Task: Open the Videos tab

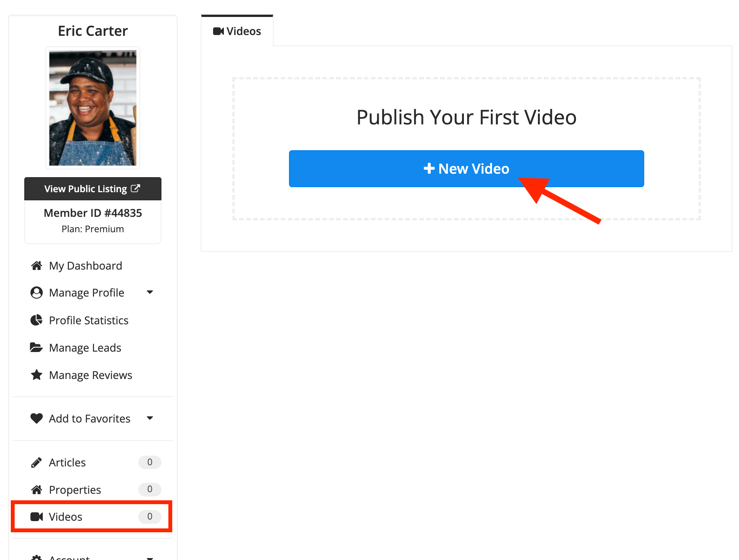Action: point(237,31)
